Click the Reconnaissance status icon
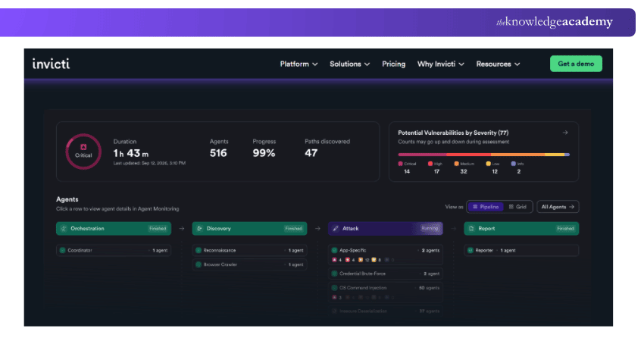The height and width of the screenshot is (341, 644). point(199,250)
